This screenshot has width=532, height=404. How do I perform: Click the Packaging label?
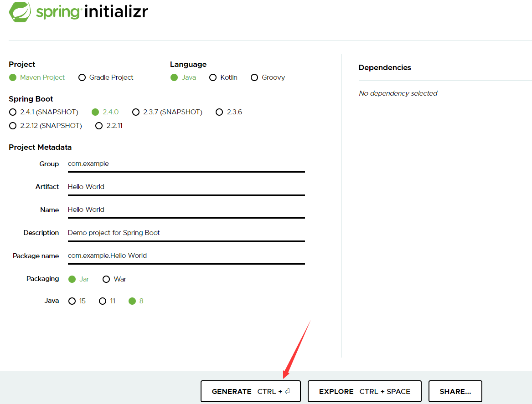tap(43, 279)
